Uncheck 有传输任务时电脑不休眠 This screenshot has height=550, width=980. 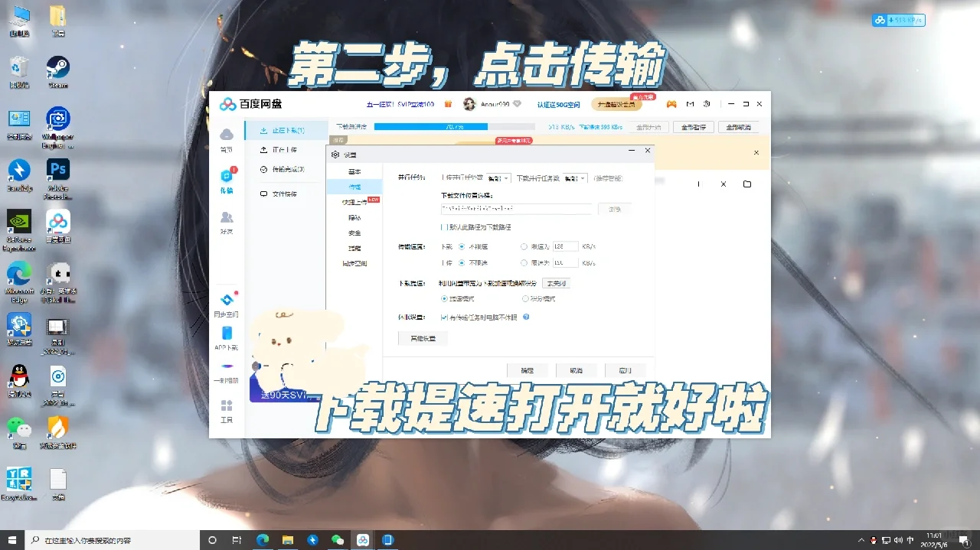pyautogui.click(x=443, y=317)
